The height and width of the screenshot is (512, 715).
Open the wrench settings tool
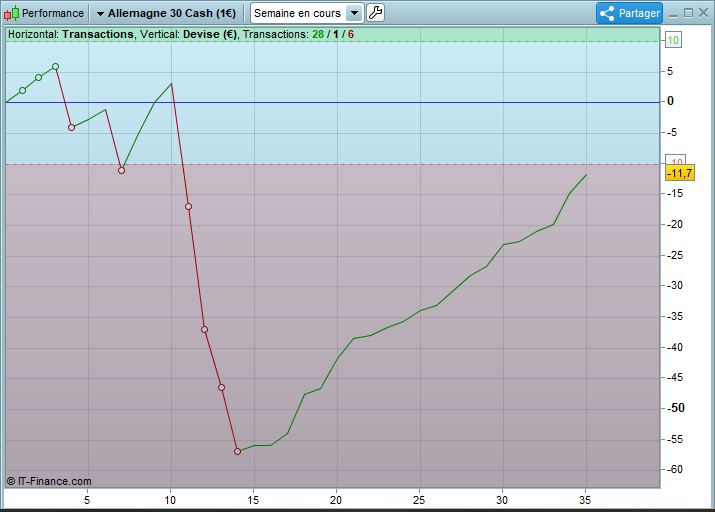click(x=375, y=13)
